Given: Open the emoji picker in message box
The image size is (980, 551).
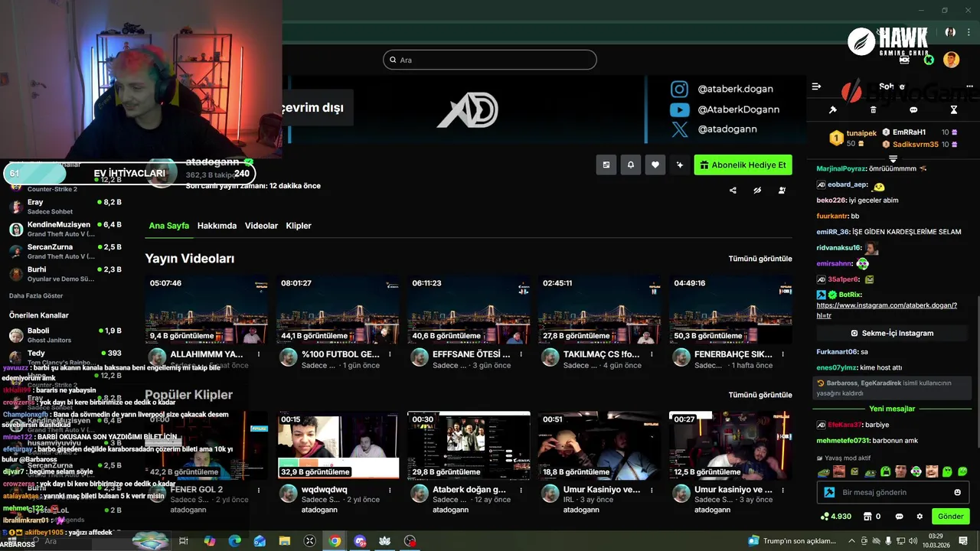Looking at the screenshot, I should click(x=957, y=492).
